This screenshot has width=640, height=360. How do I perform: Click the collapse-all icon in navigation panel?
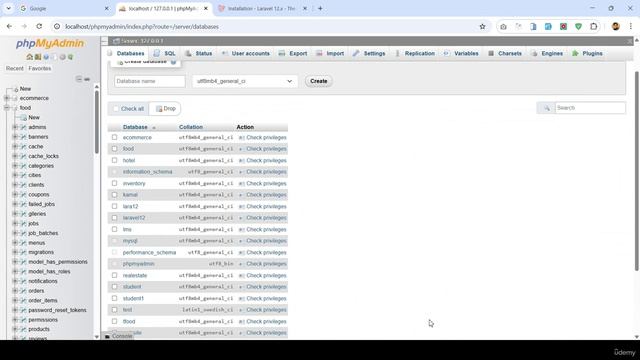point(79,79)
